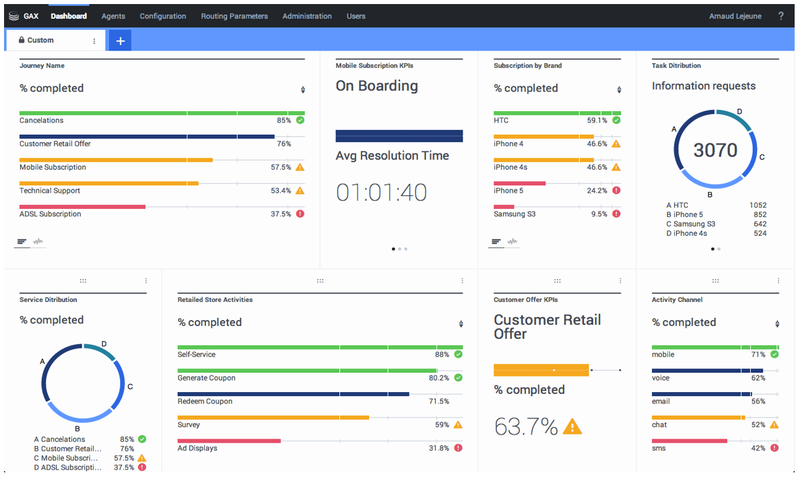Screen dimensions: 800x477
Task: Click the GAX hamburger menu icon
Action: [x=13, y=16]
